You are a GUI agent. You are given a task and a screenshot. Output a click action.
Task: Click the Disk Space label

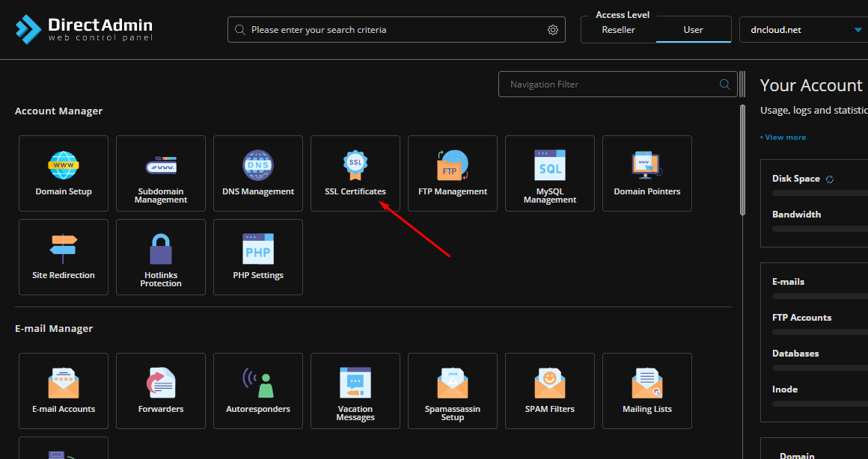pos(796,179)
